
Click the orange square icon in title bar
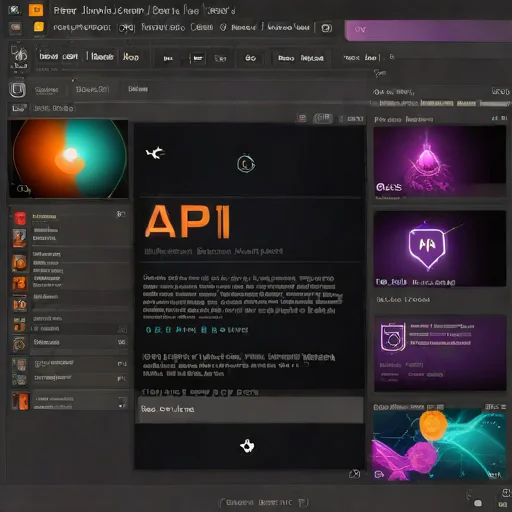36,10
